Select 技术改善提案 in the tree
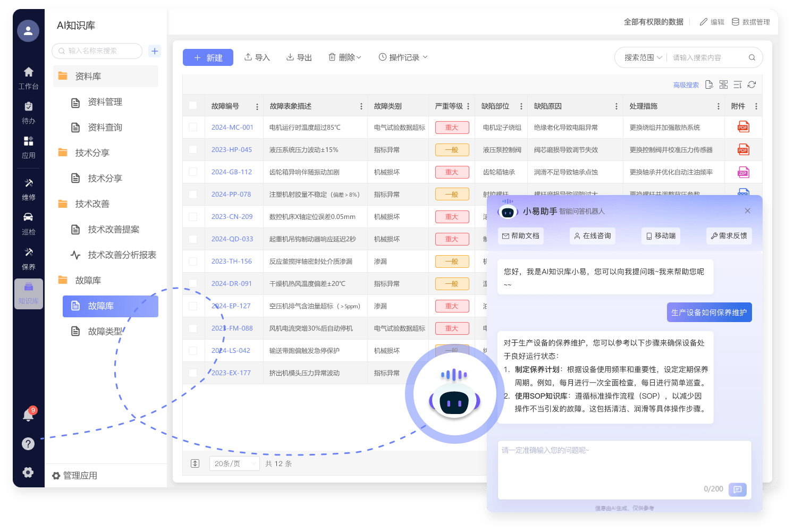794x532 pixels. tap(113, 229)
